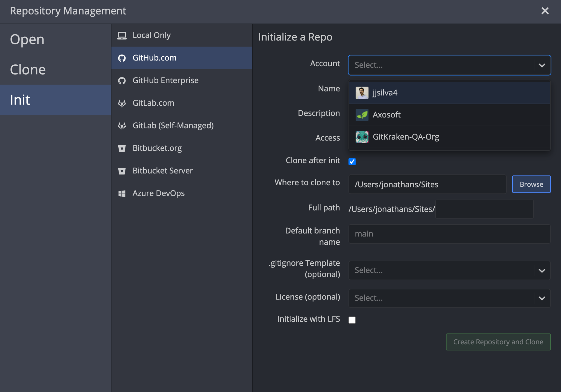The width and height of the screenshot is (561, 392).
Task: Select the jjsilva4 profile thumbnail
Action: tap(362, 93)
